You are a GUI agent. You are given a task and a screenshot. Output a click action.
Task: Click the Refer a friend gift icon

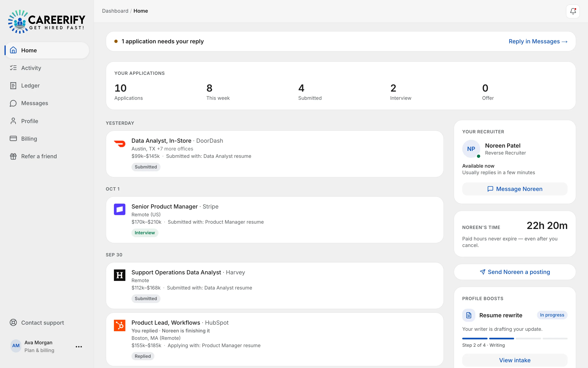[x=13, y=156]
